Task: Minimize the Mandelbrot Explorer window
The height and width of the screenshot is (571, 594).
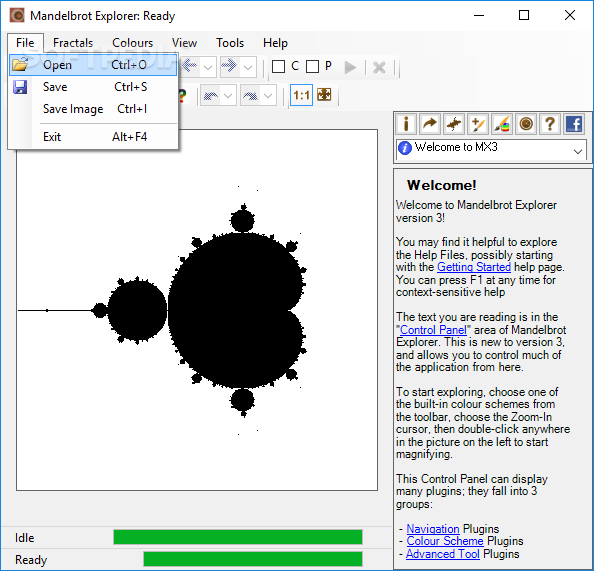Action: [x=479, y=15]
